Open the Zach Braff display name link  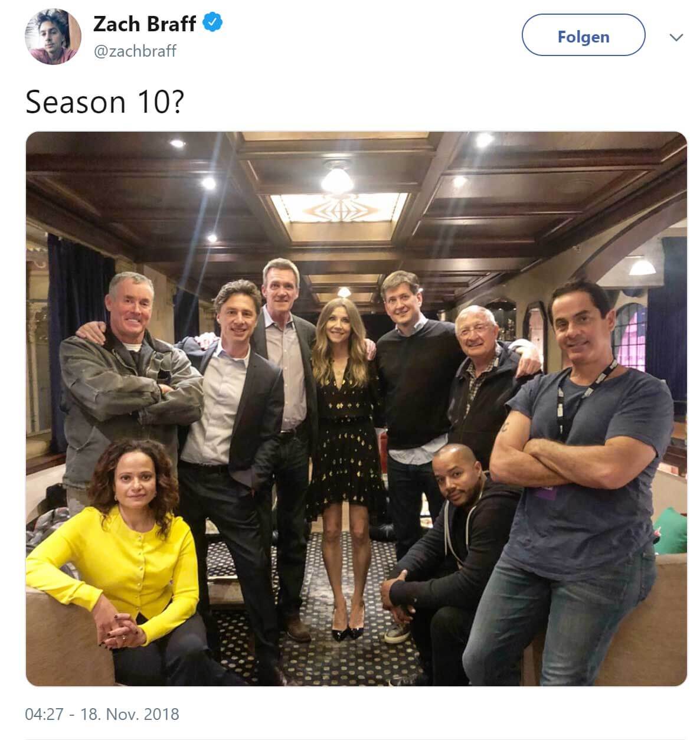point(145,24)
